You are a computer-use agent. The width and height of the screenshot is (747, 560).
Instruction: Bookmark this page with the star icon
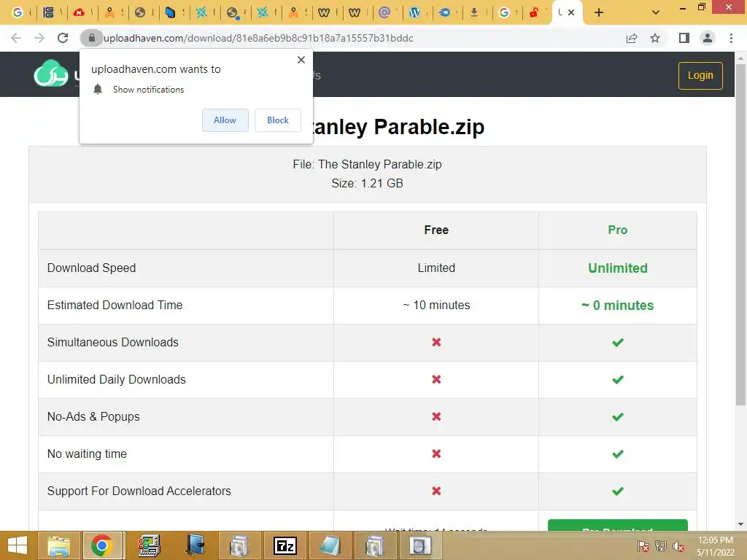point(655,38)
